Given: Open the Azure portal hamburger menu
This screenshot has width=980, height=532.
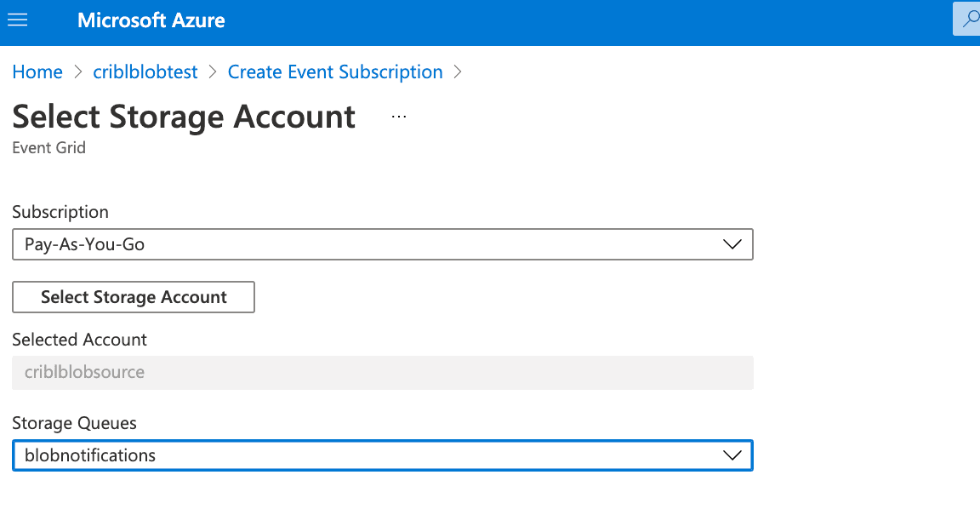Looking at the screenshot, I should 18,20.
